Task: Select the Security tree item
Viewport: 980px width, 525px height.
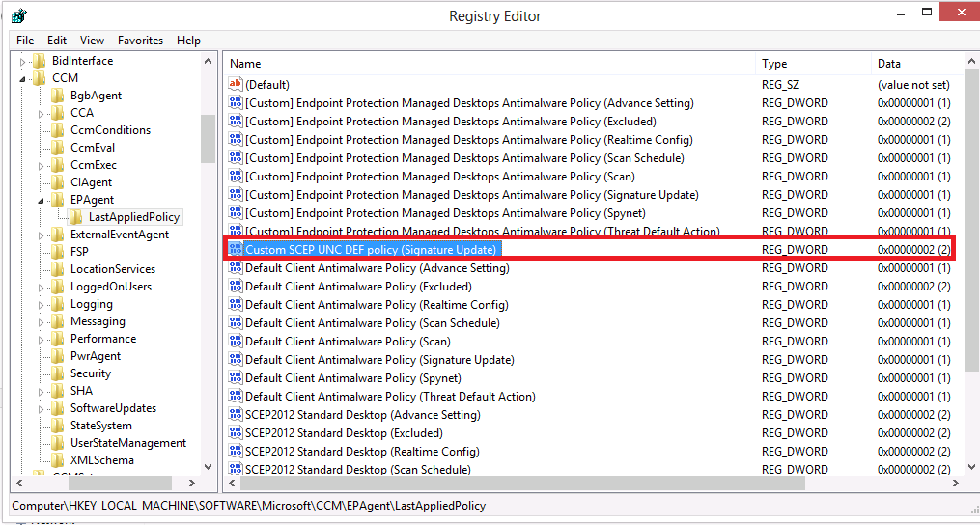Action: click(91, 373)
